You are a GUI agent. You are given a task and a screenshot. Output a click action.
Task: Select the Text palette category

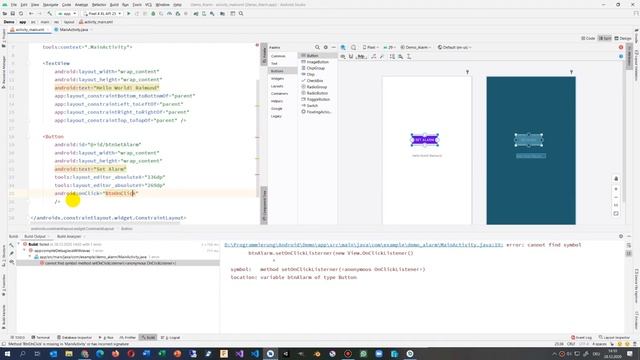282,63
